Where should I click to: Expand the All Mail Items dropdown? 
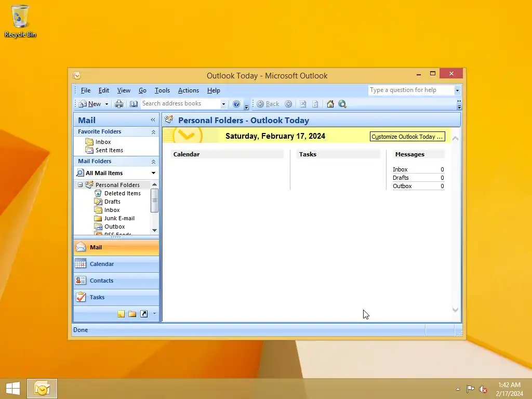pos(153,173)
